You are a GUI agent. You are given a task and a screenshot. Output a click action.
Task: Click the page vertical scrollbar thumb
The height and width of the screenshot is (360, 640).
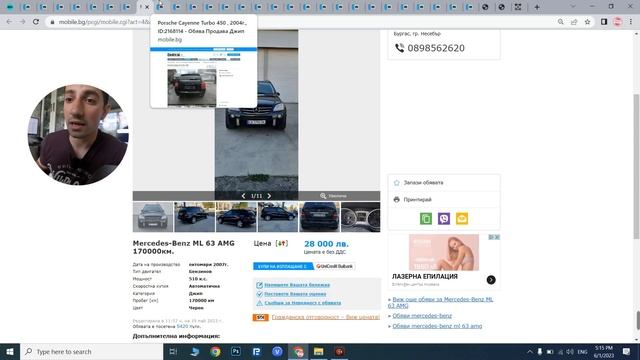pos(636,167)
